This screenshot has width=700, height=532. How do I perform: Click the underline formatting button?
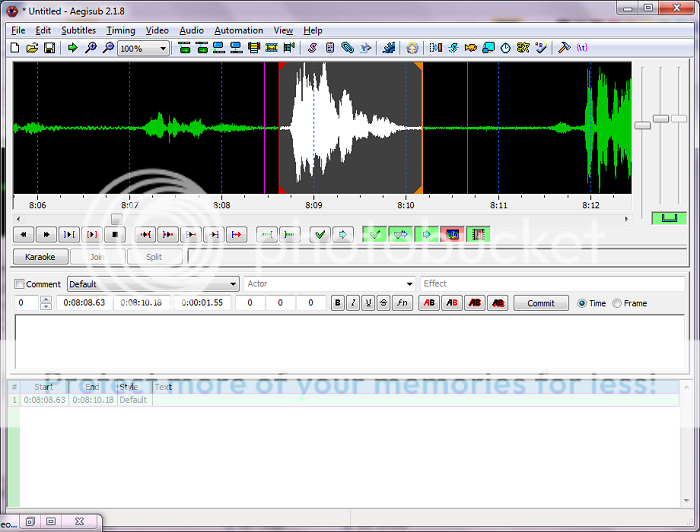click(x=368, y=303)
